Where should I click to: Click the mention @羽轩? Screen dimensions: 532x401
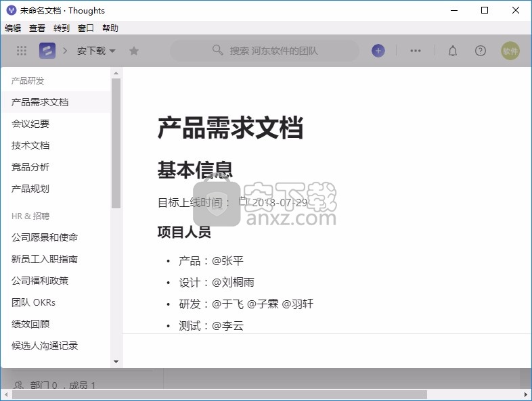tap(298, 304)
